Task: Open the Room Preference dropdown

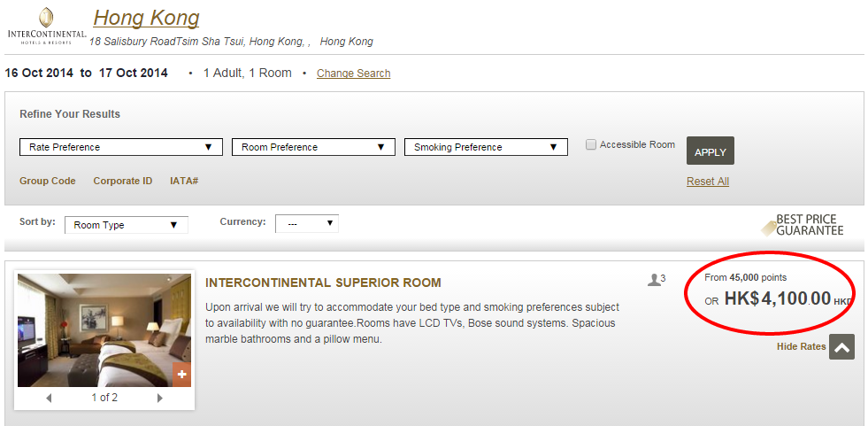Action: pyautogui.click(x=313, y=147)
